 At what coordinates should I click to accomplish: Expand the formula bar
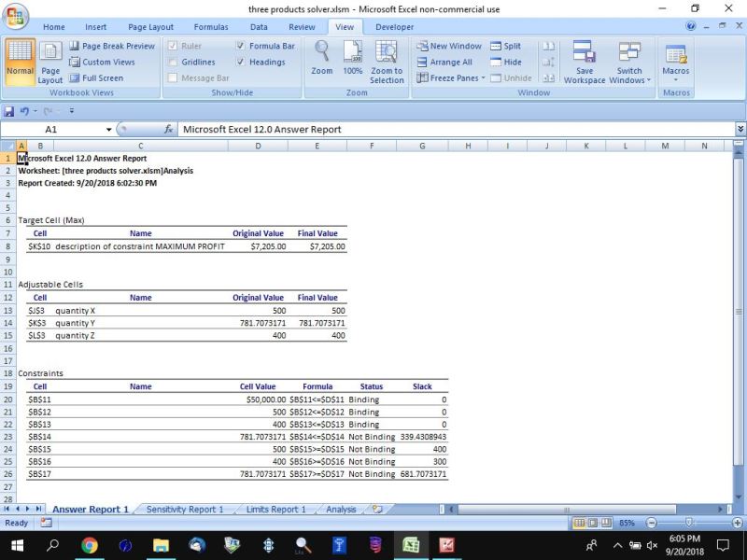(740, 129)
